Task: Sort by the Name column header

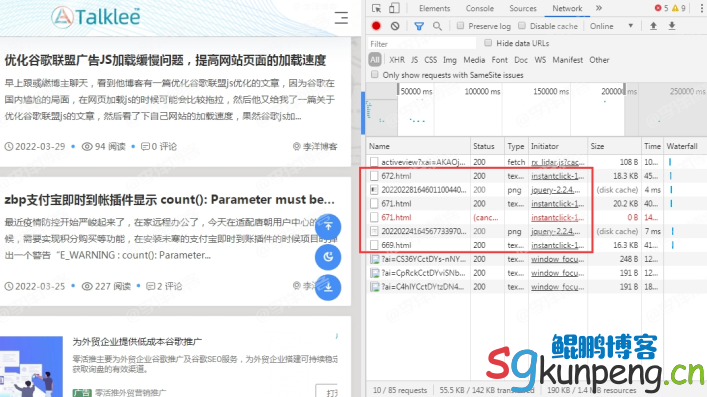Action: [x=418, y=146]
